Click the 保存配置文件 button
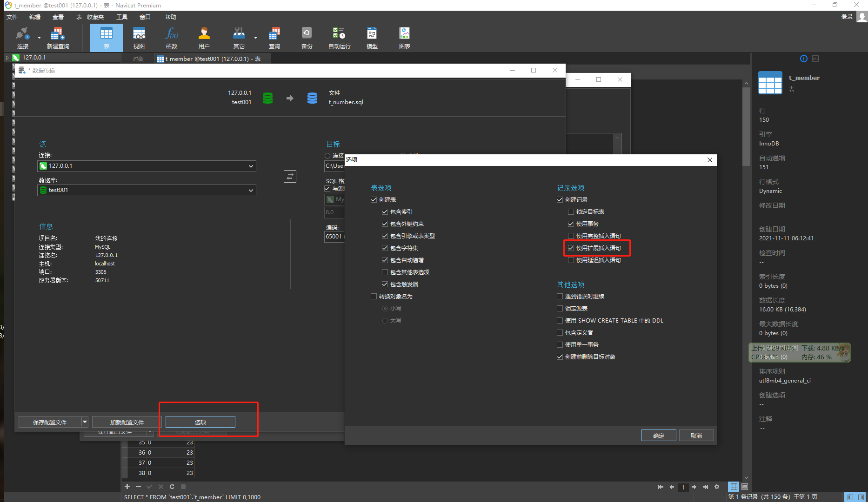Screen dimensions: 868x502 pos(50,422)
